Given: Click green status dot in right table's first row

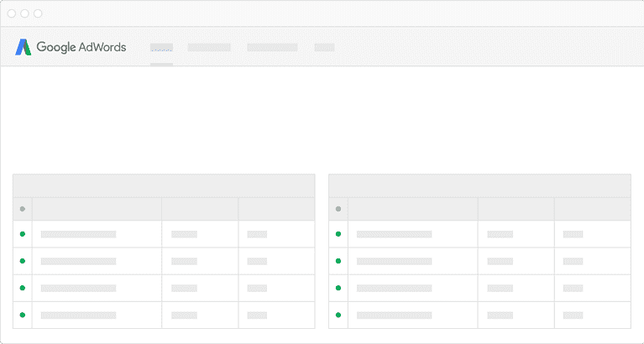Looking at the screenshot, I should (x=338, y=234).
